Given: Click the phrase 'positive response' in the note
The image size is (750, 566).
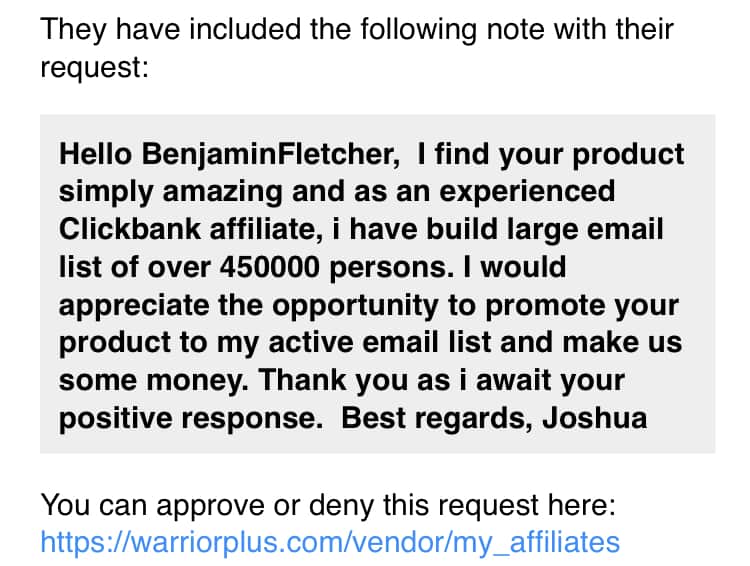Looking at the screenshot, I should click(x=191, y=419).
